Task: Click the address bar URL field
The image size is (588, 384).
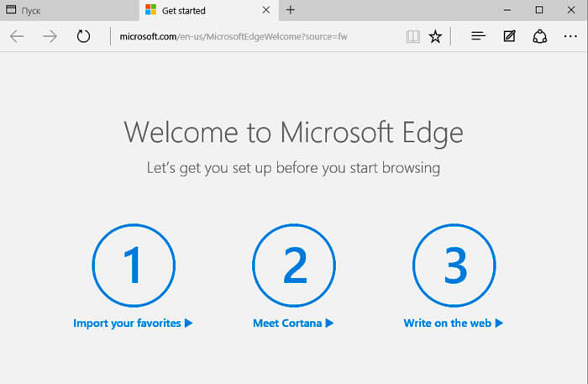Action: point(257,37)
